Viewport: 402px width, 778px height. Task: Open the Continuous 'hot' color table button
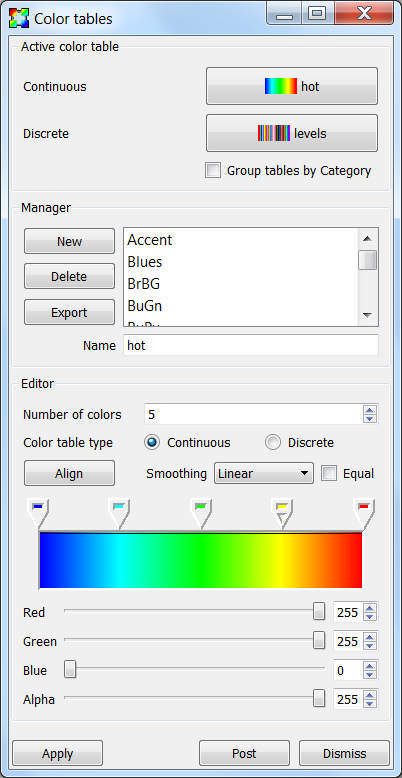pos(292,86)
